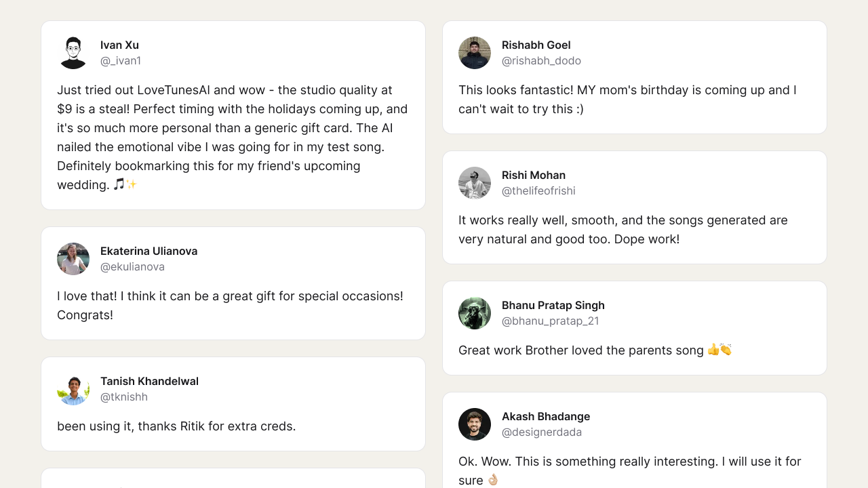
Task: Open the @rishabh_dodo handle
Action: [x=541, y=61]
